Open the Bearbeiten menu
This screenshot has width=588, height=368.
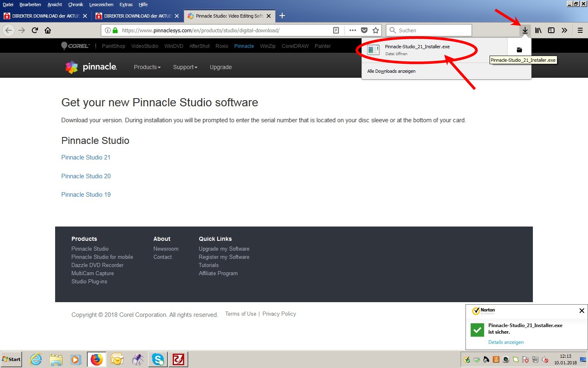click(x=30, y=4)
